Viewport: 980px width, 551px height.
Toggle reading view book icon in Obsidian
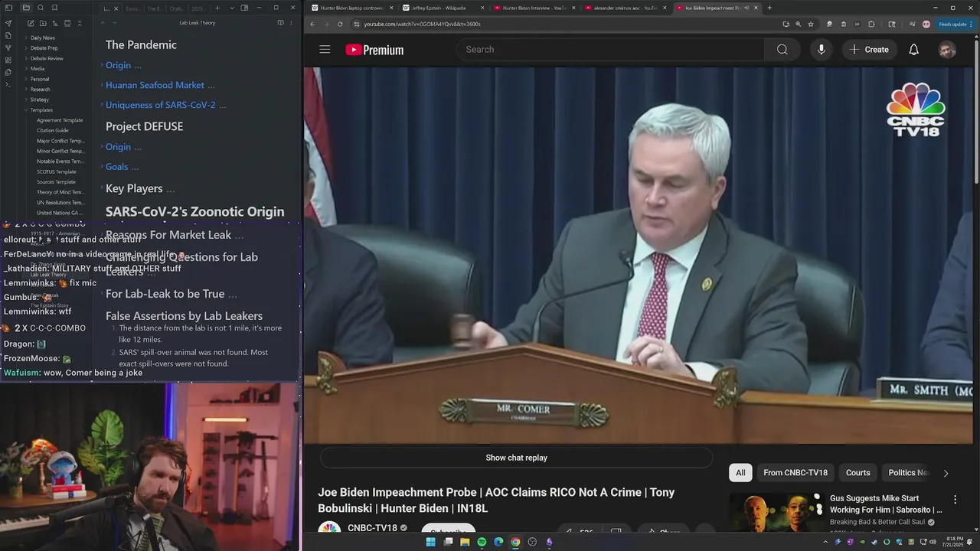[x=280, y=23]
